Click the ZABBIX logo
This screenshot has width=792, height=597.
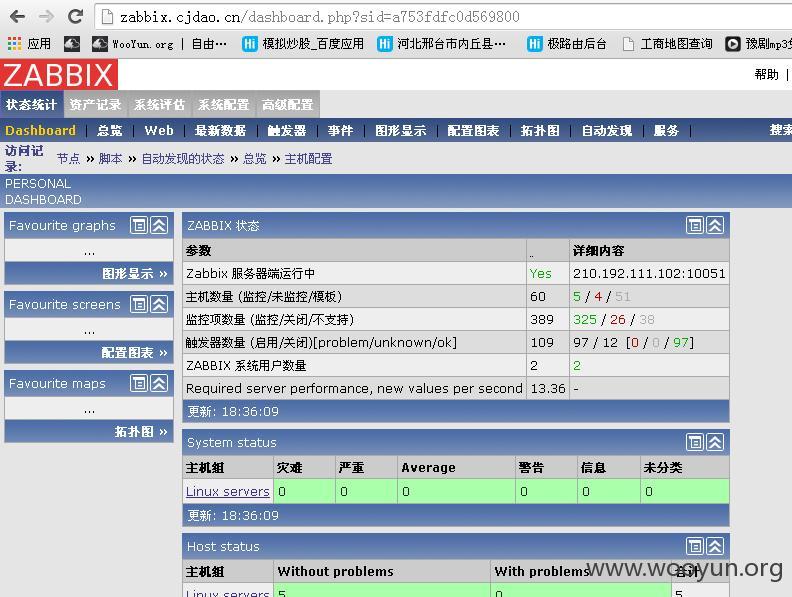coord(59,75)
